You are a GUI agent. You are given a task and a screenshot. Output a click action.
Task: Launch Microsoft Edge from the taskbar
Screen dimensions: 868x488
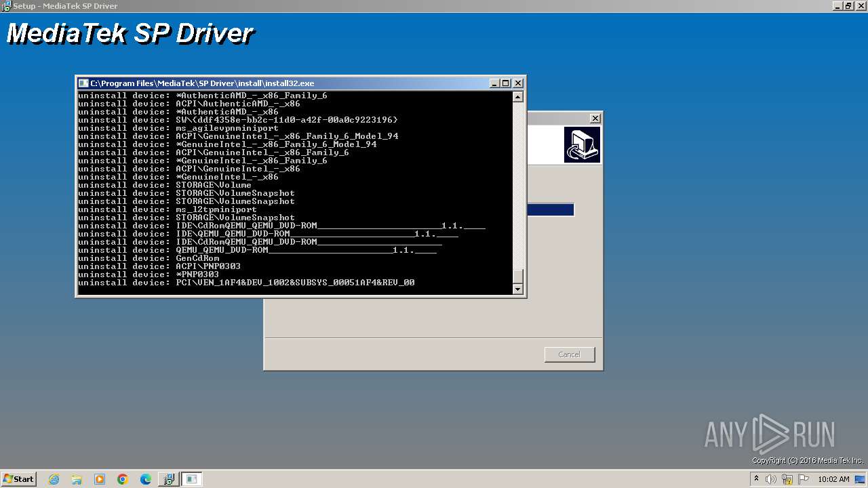click(146, 479)
